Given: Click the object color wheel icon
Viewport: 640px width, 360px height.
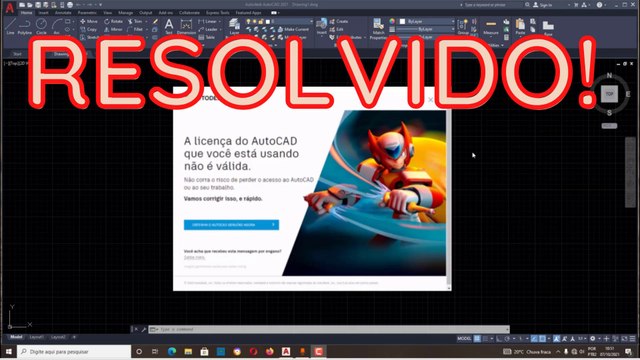Looking at the screenshot, I should 392,21.
